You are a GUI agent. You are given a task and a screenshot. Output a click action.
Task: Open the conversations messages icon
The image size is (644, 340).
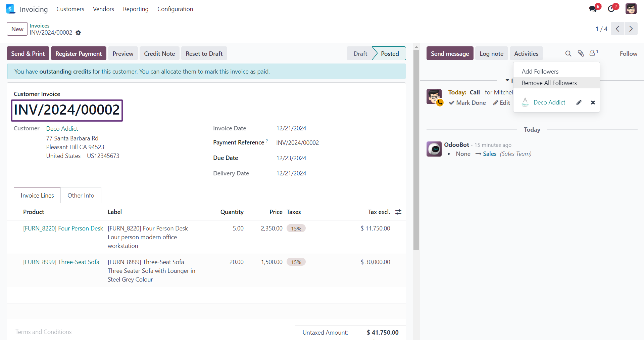tap(593, 9)
